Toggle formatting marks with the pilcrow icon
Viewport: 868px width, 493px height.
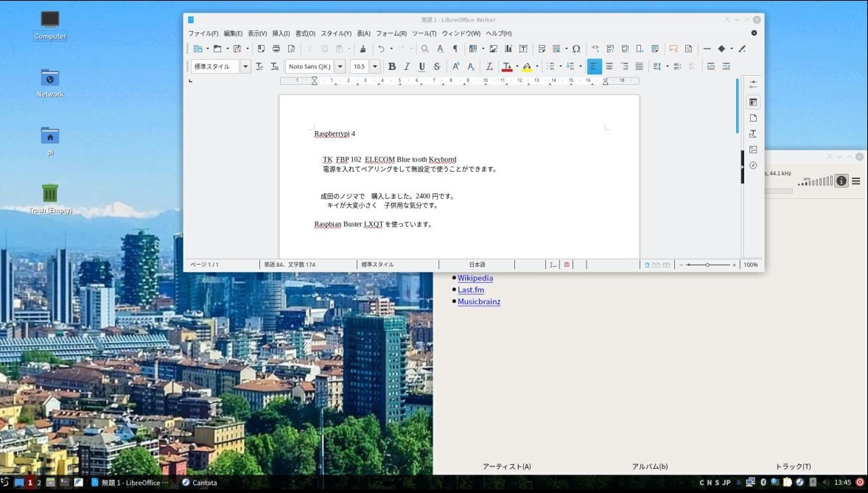coord(455,49)
